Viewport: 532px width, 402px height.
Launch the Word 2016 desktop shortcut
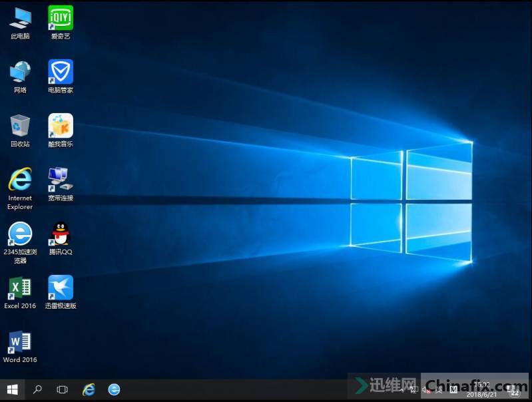pos(20,347)
